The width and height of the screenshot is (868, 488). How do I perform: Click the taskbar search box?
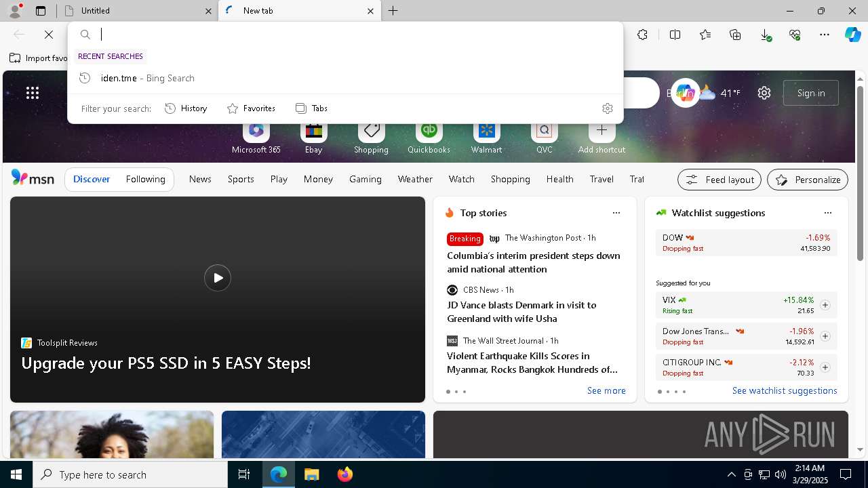(x=130, y=474)
